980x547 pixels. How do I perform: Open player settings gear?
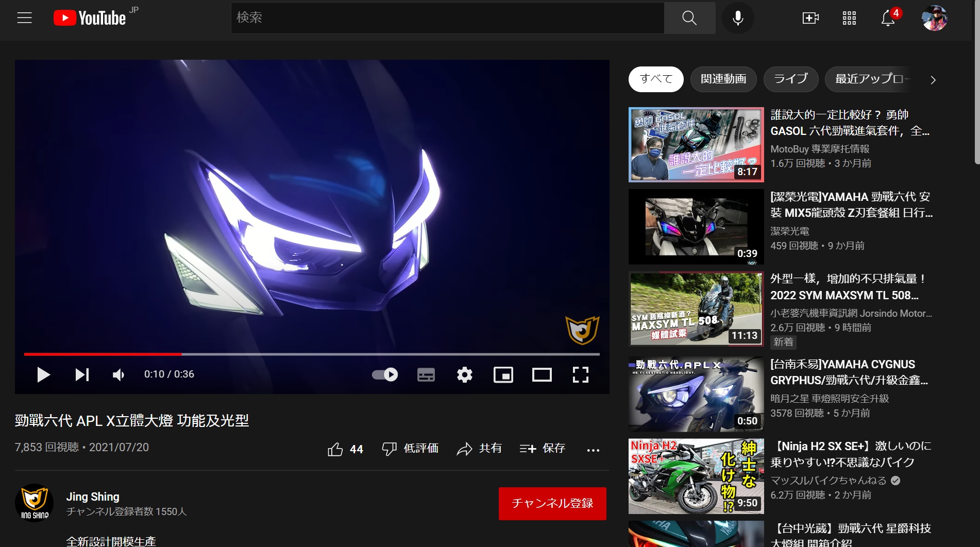465,374
